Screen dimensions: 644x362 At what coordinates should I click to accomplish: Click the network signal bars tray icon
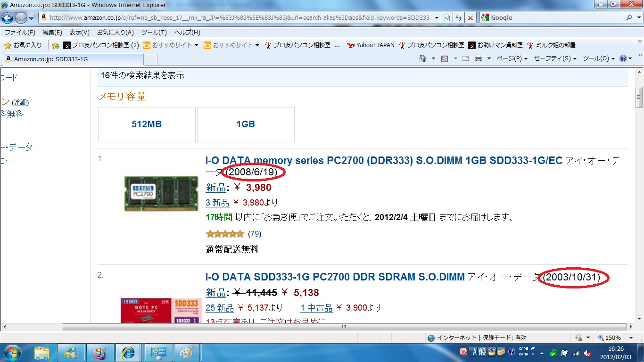tap(576, 353)
